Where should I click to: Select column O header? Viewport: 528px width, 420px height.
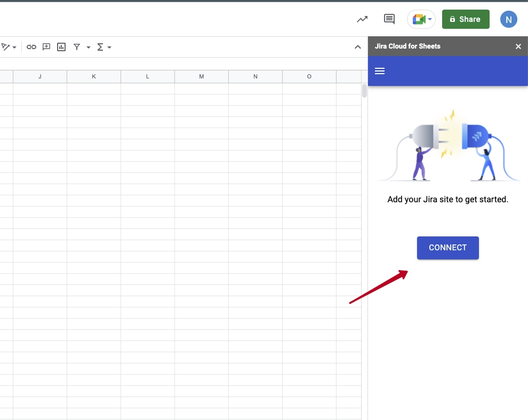pos(309,77)
